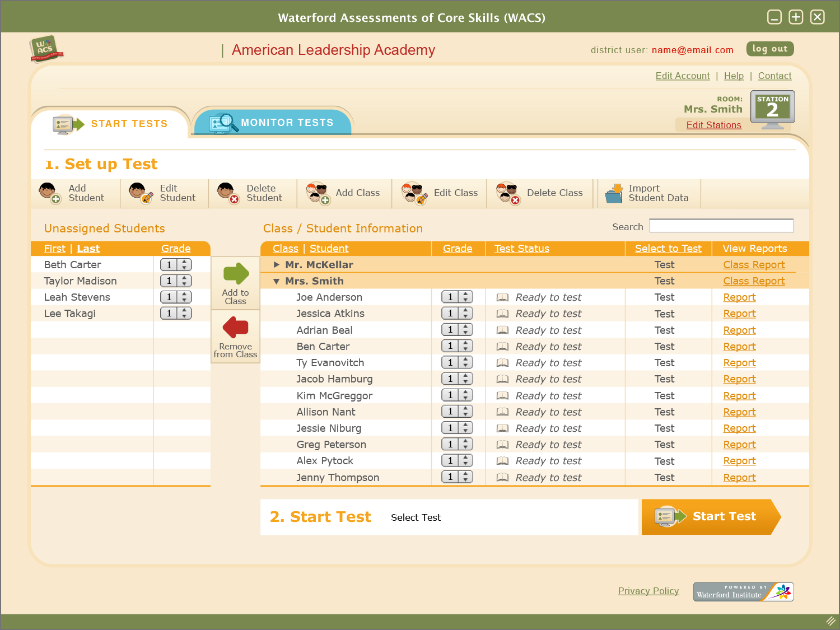This screenshot has width=840, height=630.
Task: Select student Greg Peterson in class list
Action: click(x=331, y=445)
